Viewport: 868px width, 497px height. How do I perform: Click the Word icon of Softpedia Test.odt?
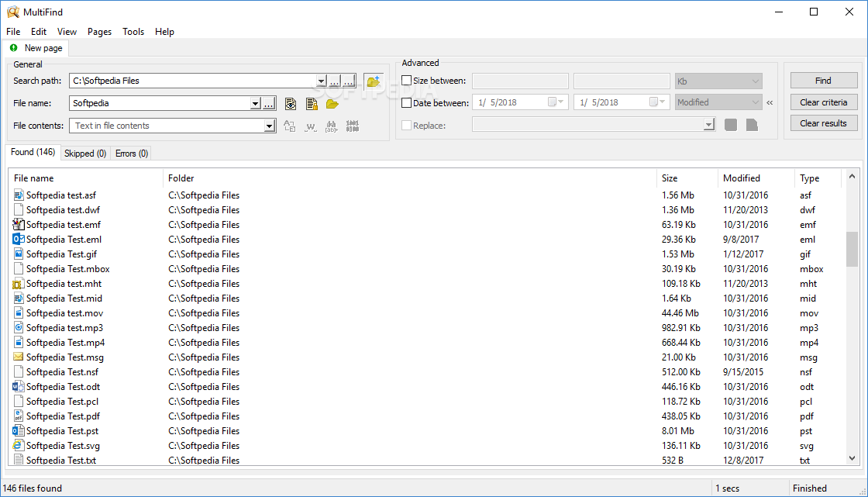(x=19, y=387)
